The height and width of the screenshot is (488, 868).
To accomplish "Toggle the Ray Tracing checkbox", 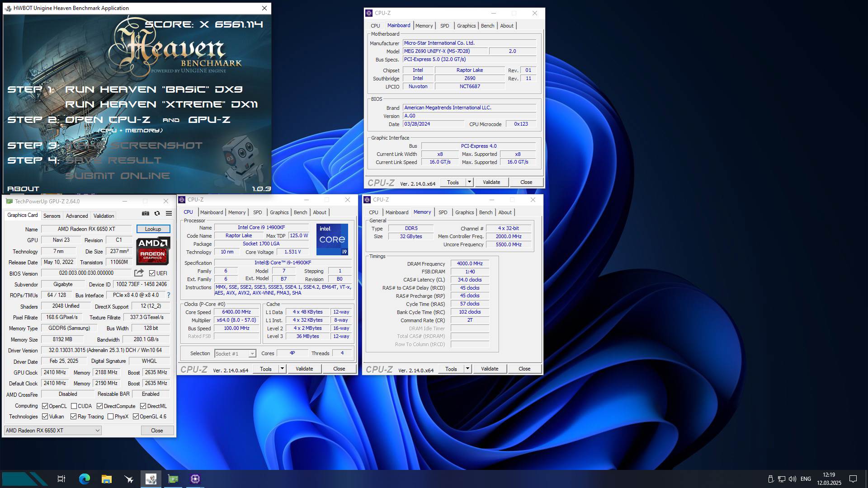I will coord(73,417).
